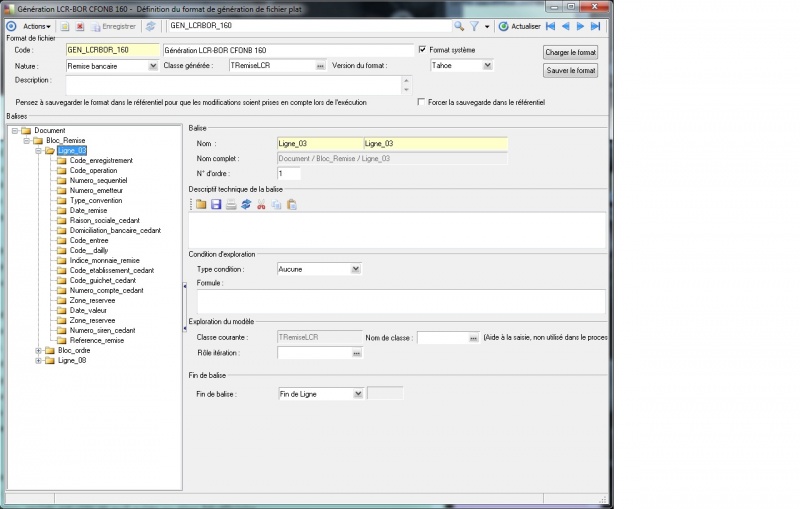800x509 pixels.
Task: Click the paste clipboard icon in descriptif toolbar
Action: (292, 205)
